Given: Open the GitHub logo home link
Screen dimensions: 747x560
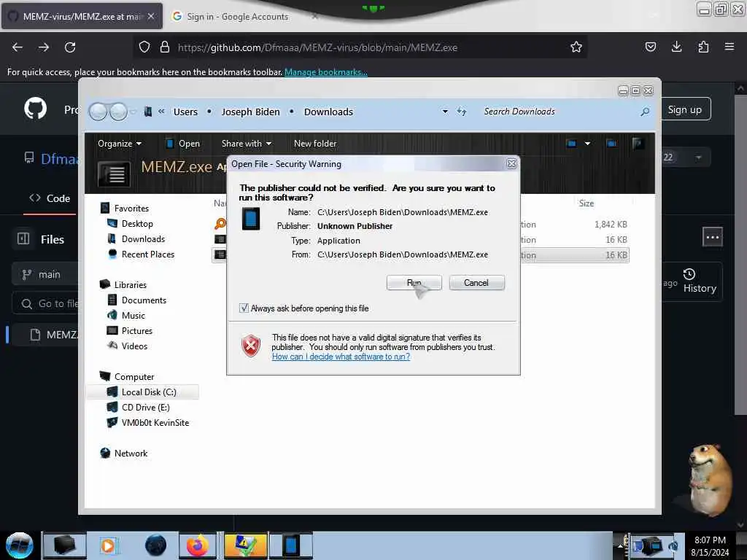Looking at the screenshot, I should pyautogui.click(x=36, y=109).
